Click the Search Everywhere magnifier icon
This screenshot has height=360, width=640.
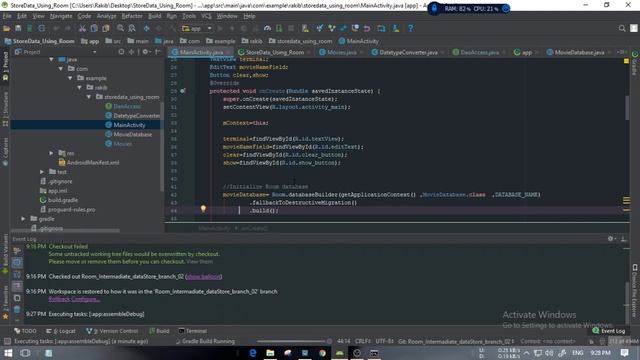click(622, 29)
